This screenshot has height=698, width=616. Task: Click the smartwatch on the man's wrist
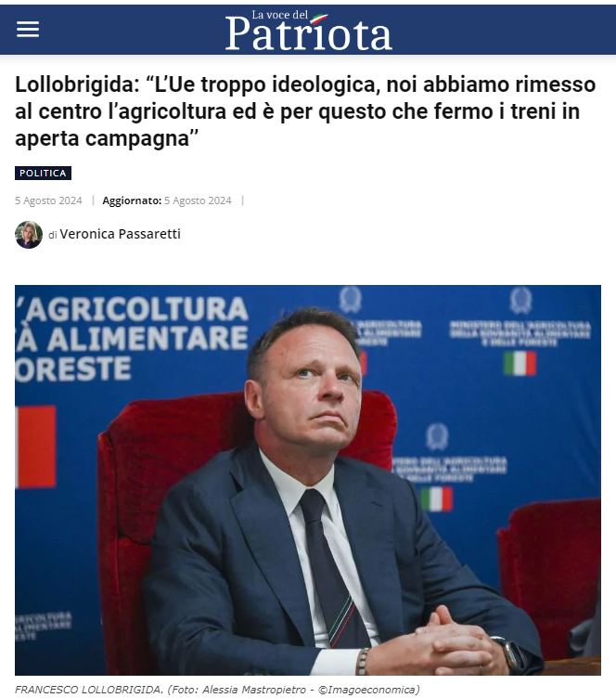pyautogui.click(x=512, y=654)
